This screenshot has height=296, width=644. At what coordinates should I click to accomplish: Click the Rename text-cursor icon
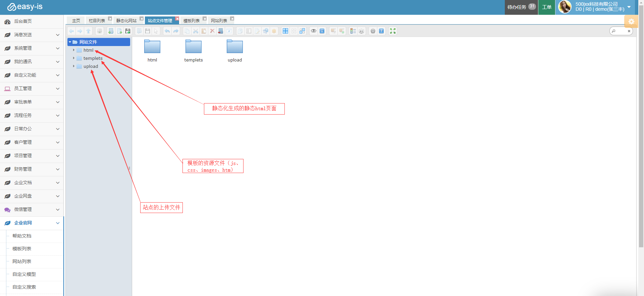[x=249, y=31]
